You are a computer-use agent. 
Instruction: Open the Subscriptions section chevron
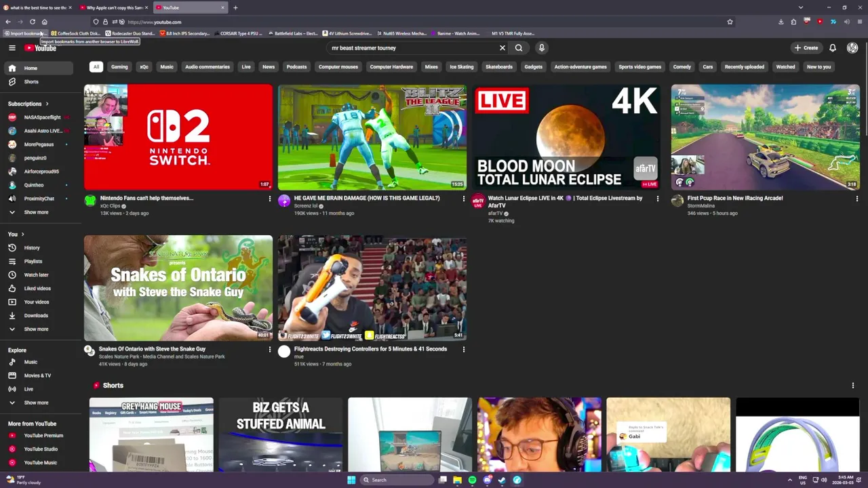pos(47,104)
